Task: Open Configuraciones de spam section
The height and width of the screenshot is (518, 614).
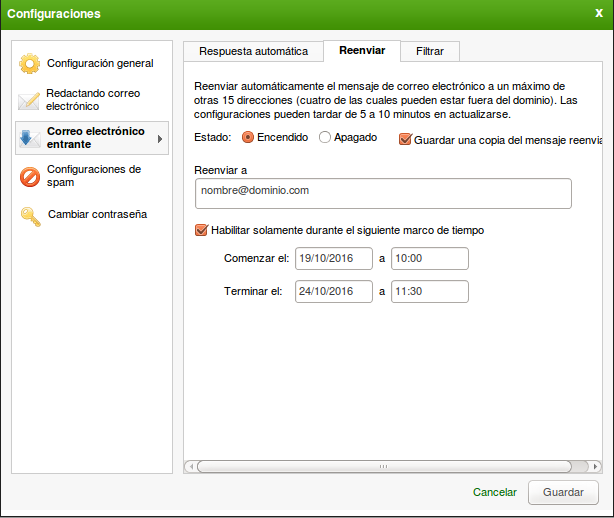Action: click(92, 176)
